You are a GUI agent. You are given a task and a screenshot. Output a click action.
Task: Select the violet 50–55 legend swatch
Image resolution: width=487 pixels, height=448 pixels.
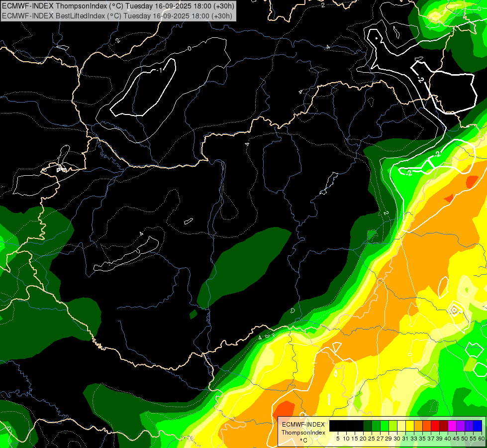click(x=469, y=426)
